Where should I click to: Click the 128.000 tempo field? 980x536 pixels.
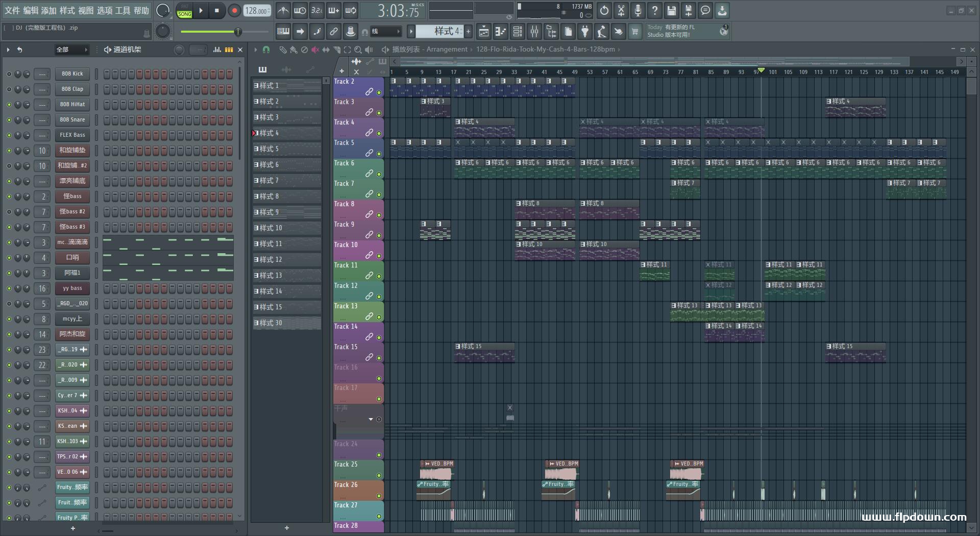[x=257, y=11]
